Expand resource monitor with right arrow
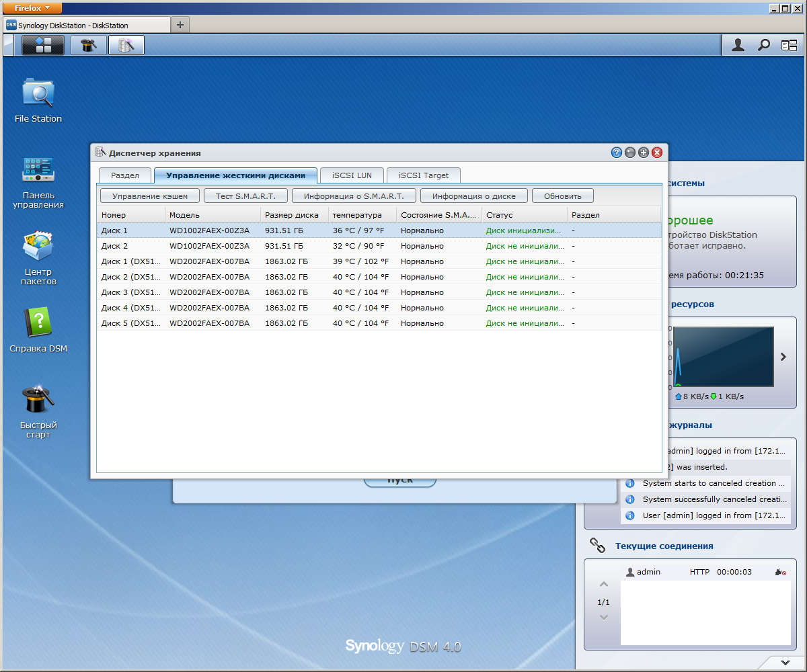807x672 pixels. coord(783,357)
